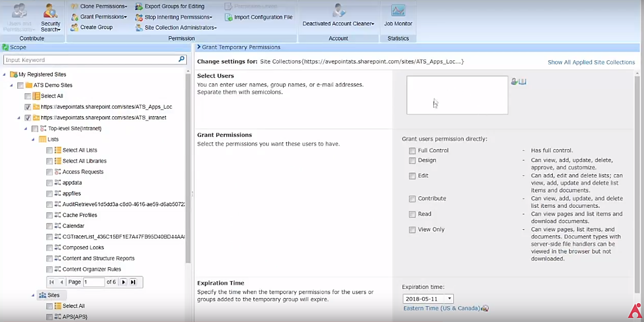
Task: Click the page number field
Action: tap(94, 282)
